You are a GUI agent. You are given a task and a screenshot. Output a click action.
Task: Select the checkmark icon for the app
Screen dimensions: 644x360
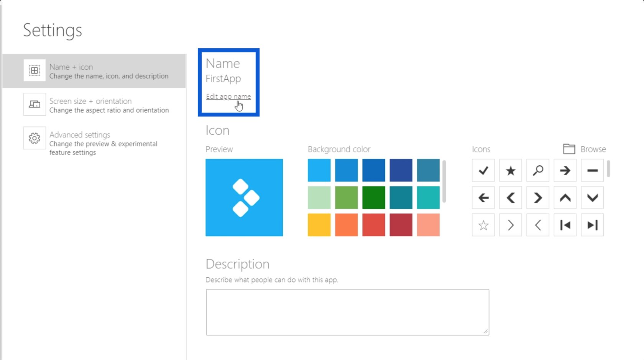[483, 170]
